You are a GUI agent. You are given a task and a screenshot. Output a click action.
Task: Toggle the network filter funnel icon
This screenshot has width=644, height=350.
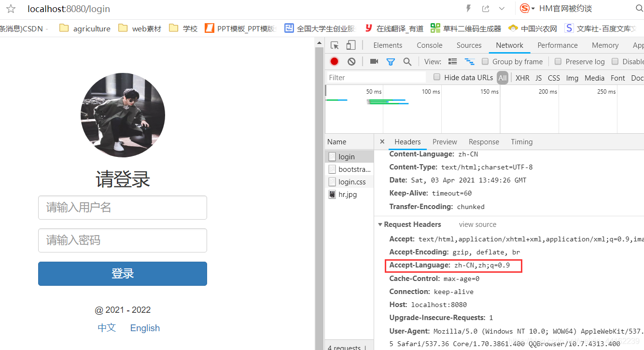click(391, 62)
